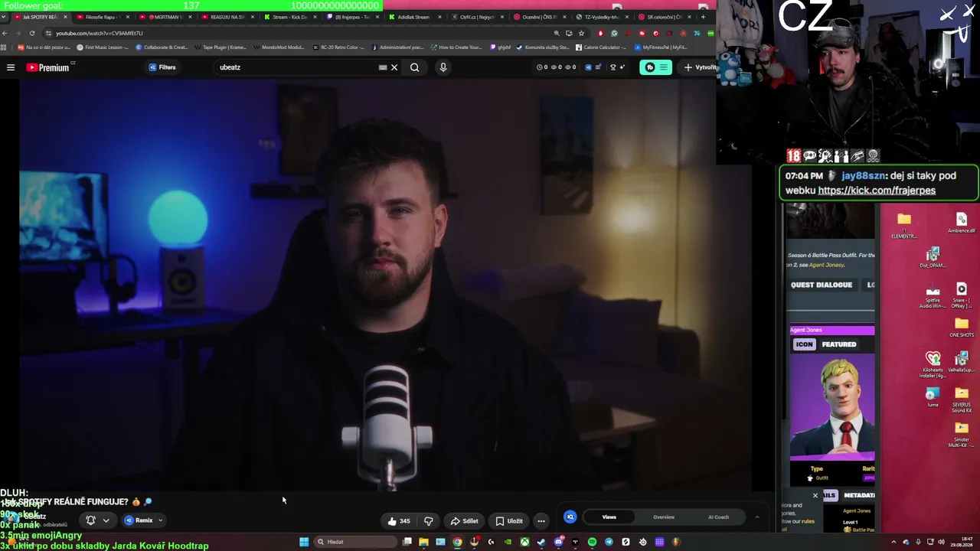Viewport: 980px width, 551px height.
Task: Select the Spitfire Audio installer desktop icon
Action: pos(933,297)
